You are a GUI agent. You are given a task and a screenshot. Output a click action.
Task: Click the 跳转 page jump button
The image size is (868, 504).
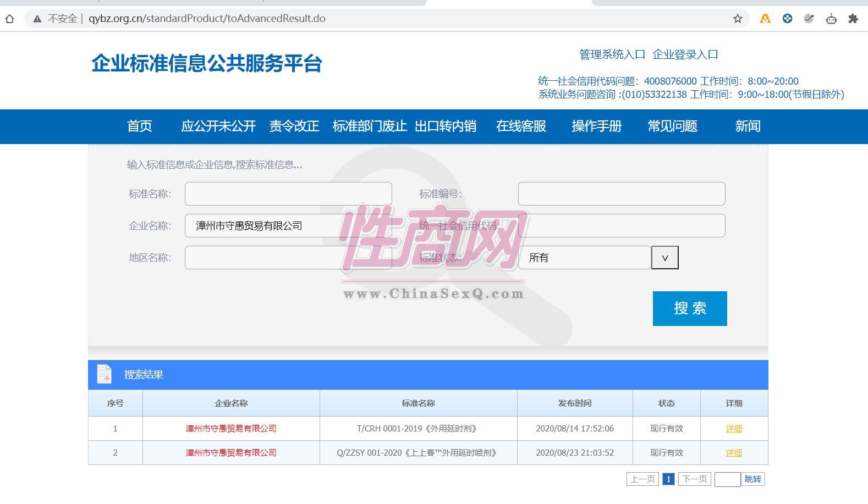752,479
